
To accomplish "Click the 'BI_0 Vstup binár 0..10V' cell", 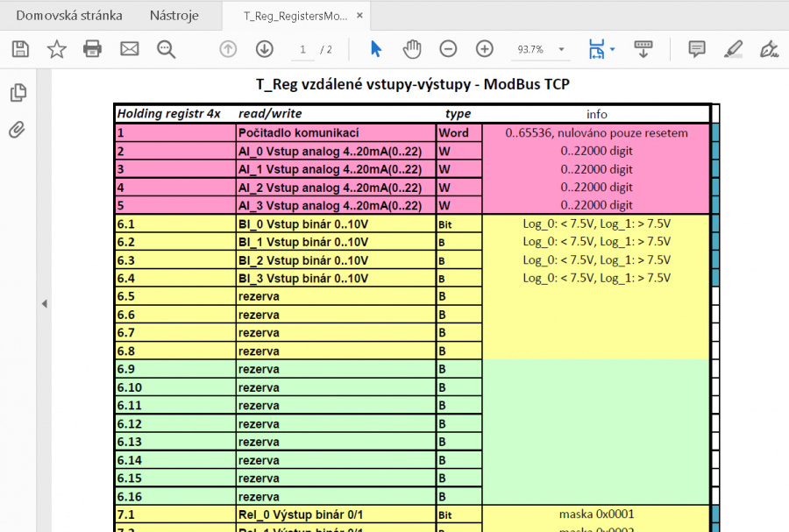I will 336,223.
